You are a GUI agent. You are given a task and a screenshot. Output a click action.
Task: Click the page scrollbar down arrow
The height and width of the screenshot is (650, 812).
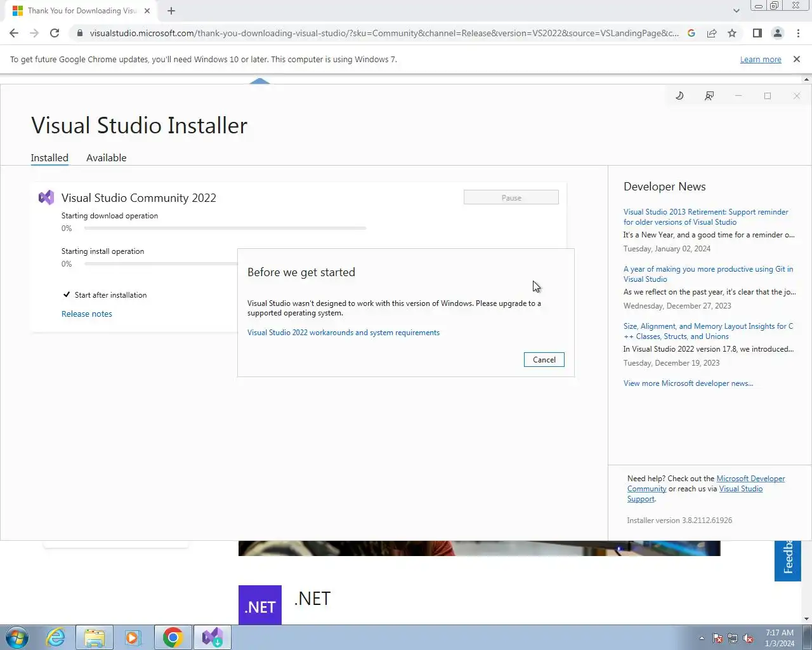coord(807,619)
